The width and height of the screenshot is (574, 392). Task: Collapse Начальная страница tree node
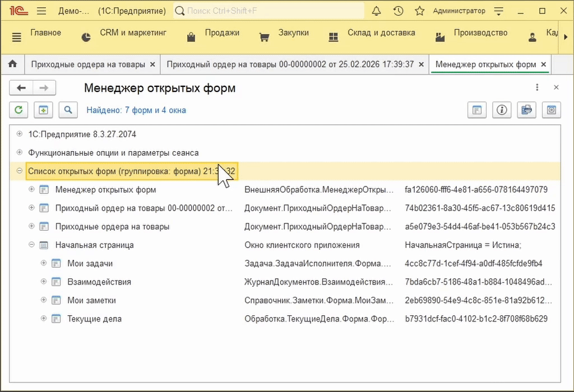31,244
